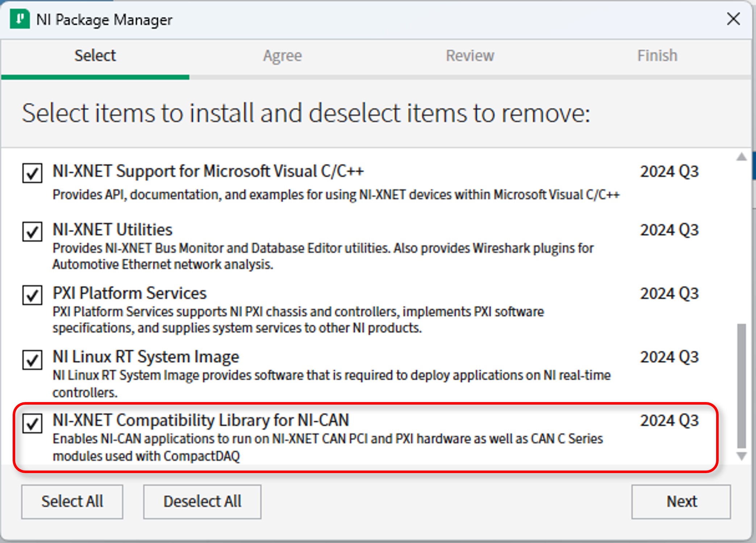Click the Select tab

coord(95,56)
